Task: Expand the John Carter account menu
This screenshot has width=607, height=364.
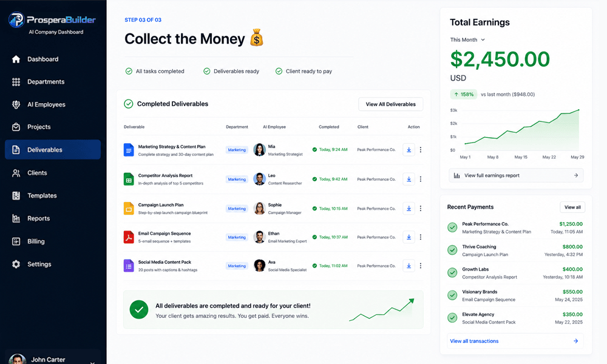Action: coord(92,362)
